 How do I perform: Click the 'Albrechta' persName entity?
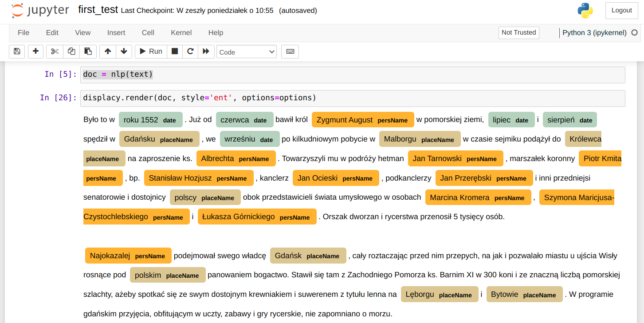point(236,158)
